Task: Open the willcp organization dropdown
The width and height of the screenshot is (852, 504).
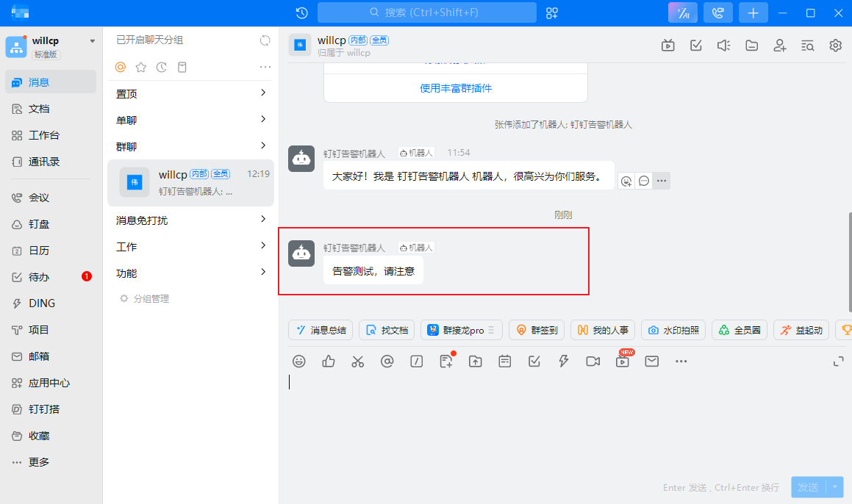Action: pos(93,40)
